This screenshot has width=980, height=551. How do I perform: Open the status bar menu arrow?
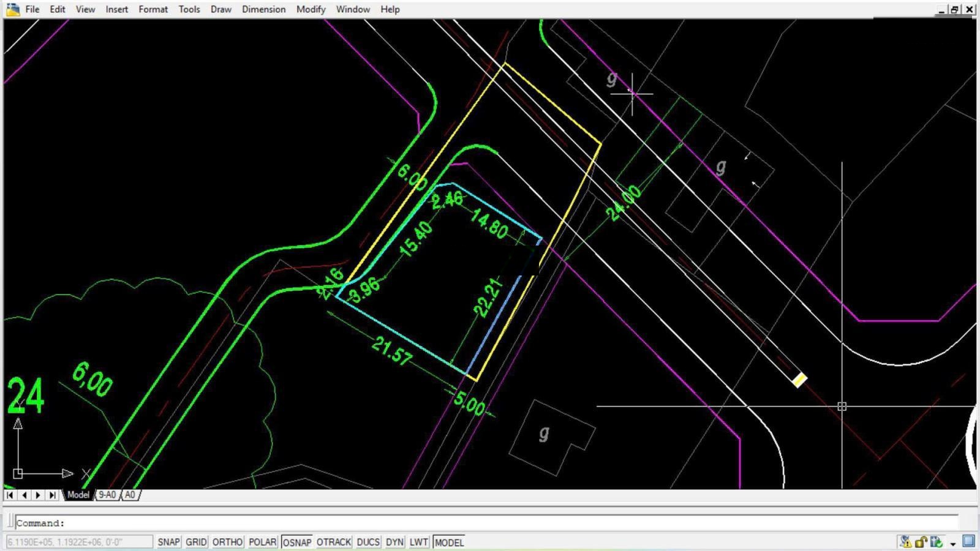coord(953,543)
